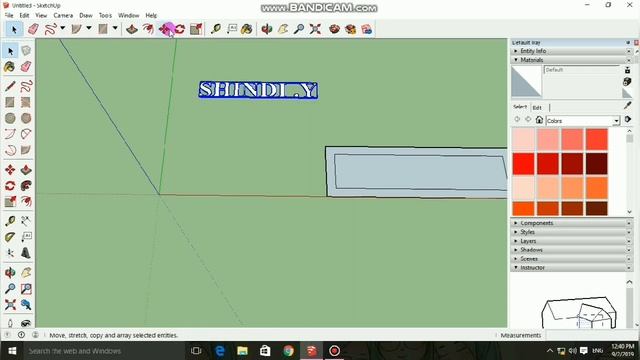Select the Protractor tool in left palette
This screenshot has width=640, height=360.
tap(10, 237)
